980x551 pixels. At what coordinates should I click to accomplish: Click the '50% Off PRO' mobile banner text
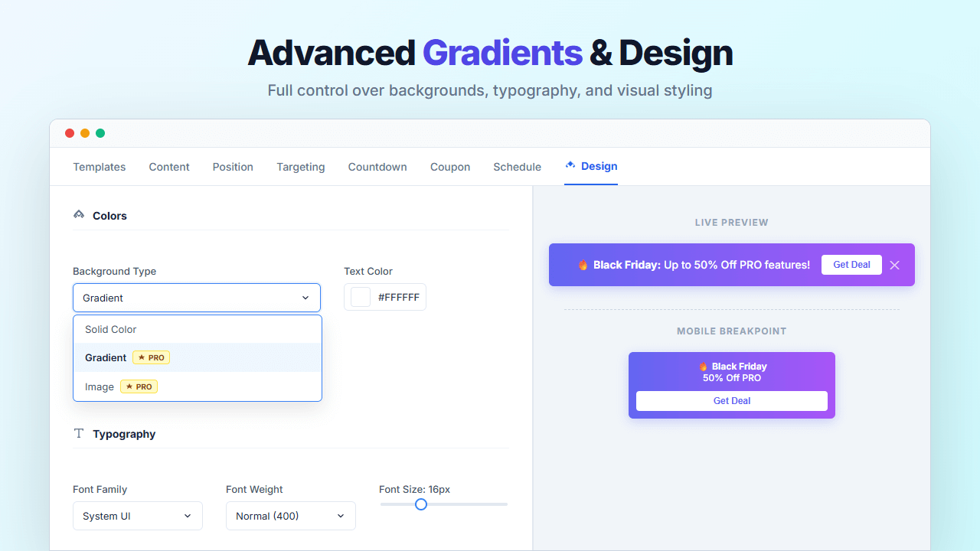point(732,378)
